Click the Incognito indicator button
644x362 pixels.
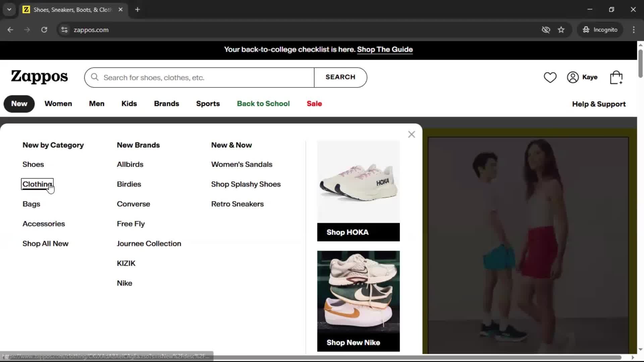click(x=600, y=30)
